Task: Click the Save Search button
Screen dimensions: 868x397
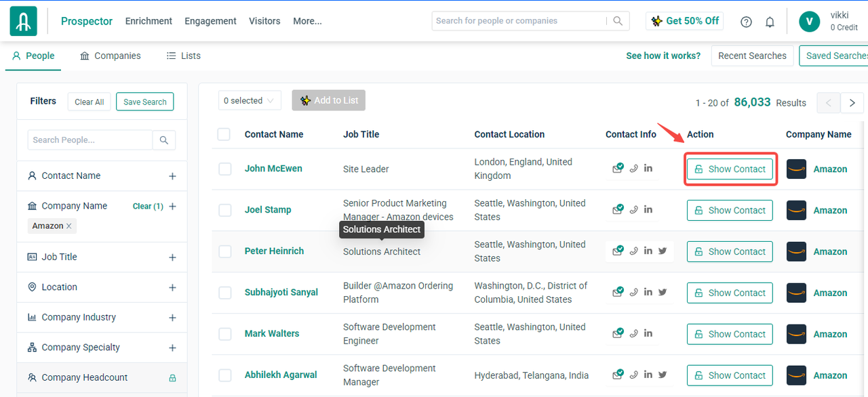Action: 144,102
